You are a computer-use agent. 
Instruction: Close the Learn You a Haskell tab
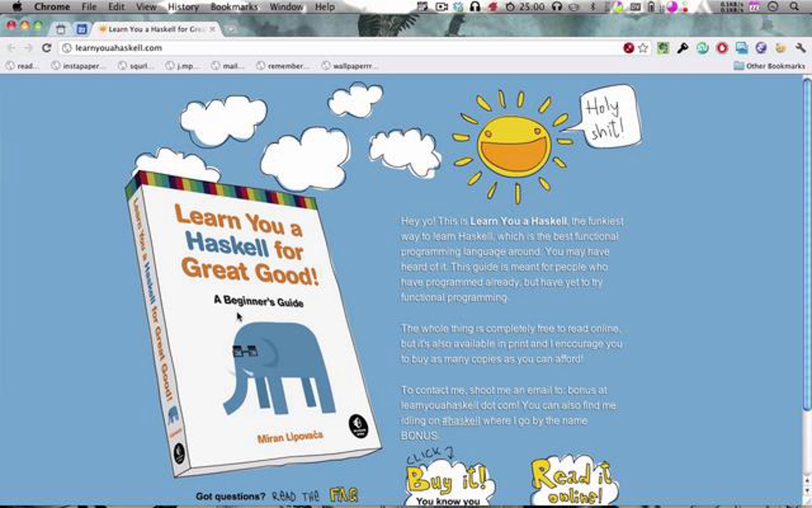point(212,29)
